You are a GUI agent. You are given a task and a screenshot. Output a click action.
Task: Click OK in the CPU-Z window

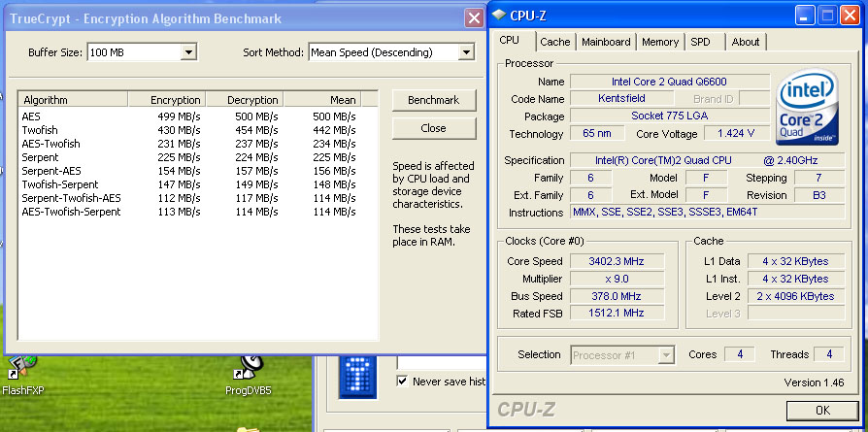[x=822, y=411]
